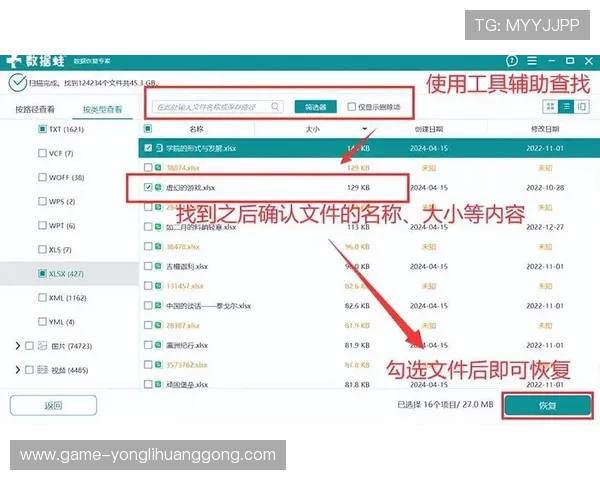The image size is (600, 480).
Task: Uncheck the 虚幻的游戏.xlsx checkbox
Action: tap(148, 187)
